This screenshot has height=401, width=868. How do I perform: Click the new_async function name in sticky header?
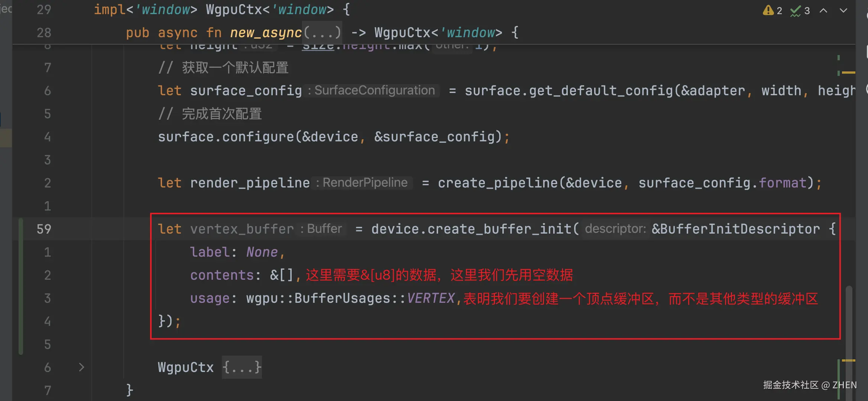tap(265, 33)
